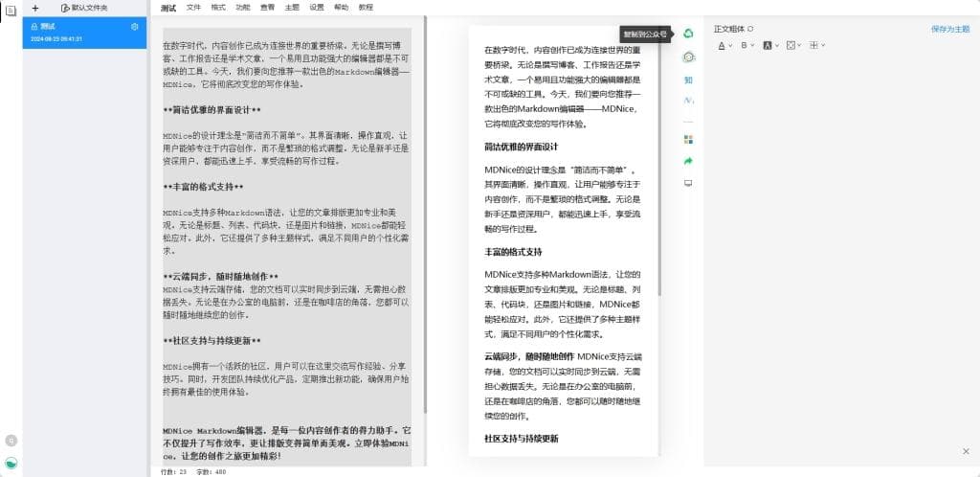This screenshot has width=980, height=477.
Task: Click the 测试 document title in menu bar
Action: coord(168,8)
